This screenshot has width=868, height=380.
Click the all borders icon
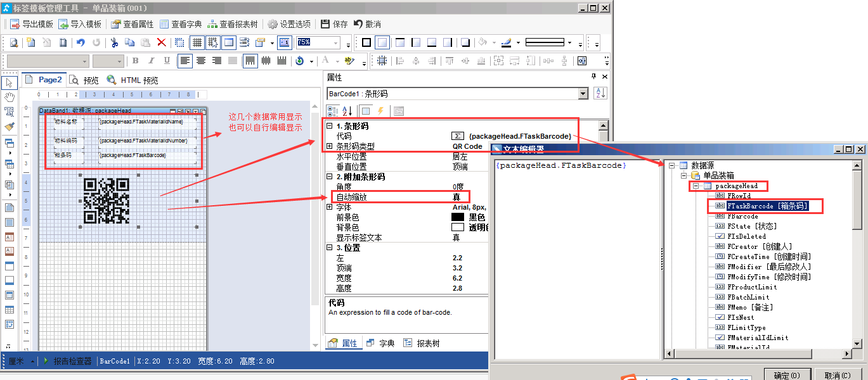click(366, 42)
